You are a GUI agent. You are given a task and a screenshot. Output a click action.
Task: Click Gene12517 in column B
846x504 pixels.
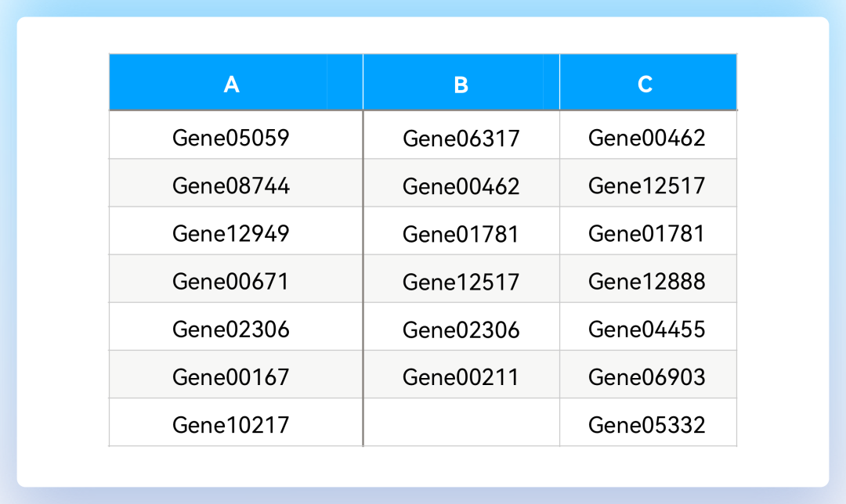[x=461, y=279]
